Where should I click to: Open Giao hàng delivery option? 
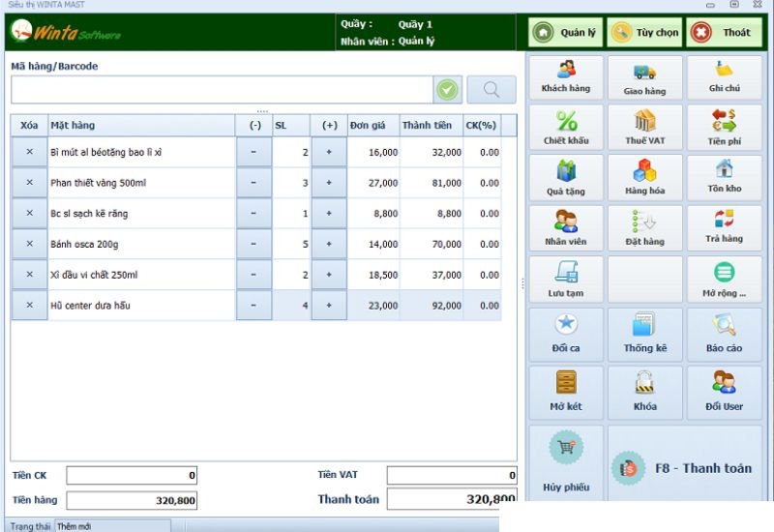click(x=644, y=77)
